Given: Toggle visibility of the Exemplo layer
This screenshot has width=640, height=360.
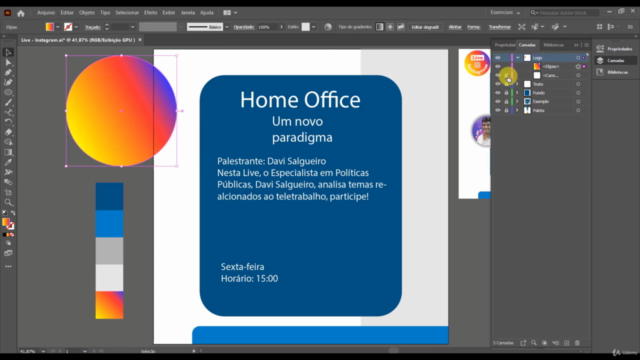Looking at the screenshot, I should 498,102.
